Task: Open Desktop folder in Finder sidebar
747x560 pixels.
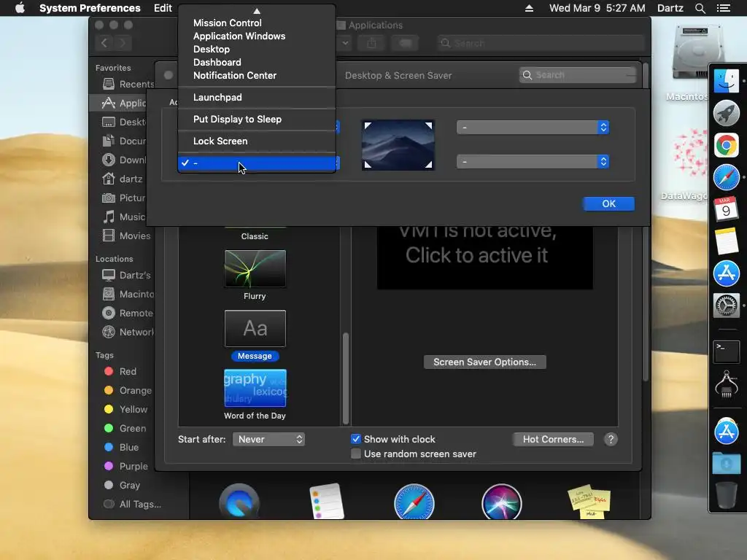Action: (x=125, y=122)
